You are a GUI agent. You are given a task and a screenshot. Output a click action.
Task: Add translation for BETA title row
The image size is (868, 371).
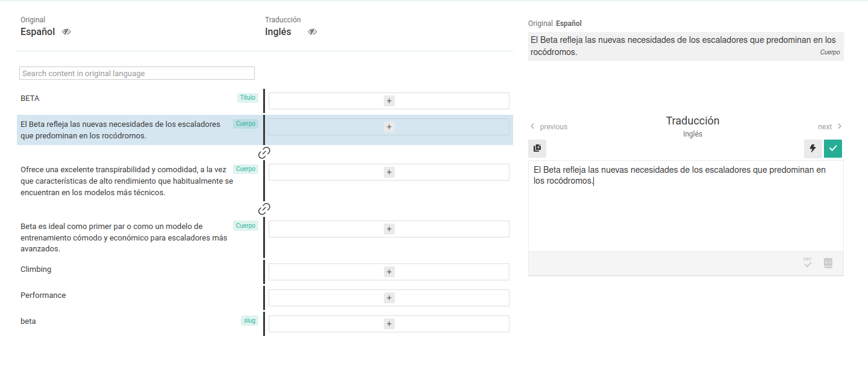389,101
